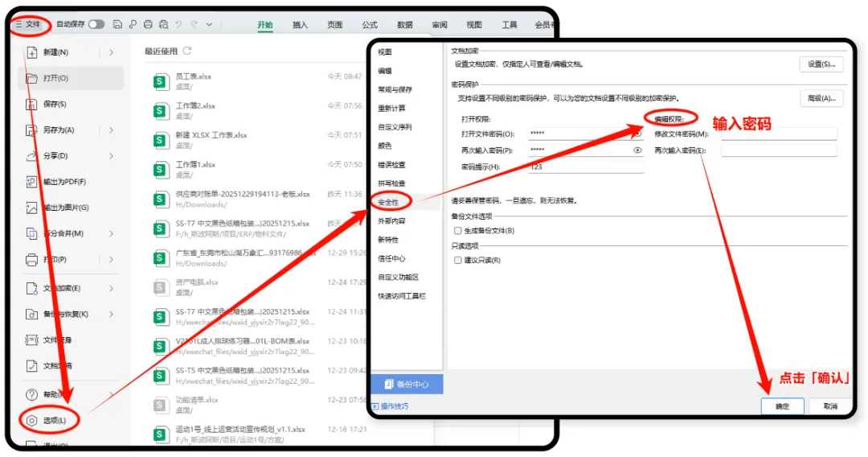Viewport: 868px width, 457px height.
Task: Switch to the 视图 ribbon tab
Action: point(474,25)
